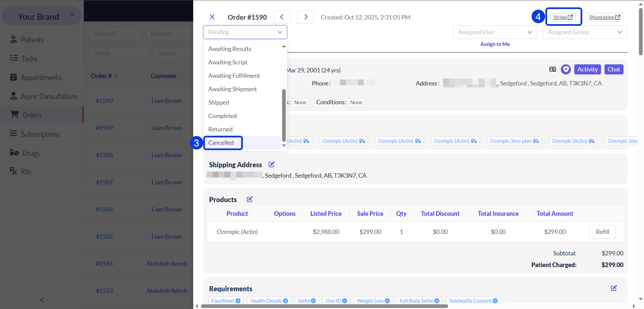Viewport: 644px width, 309px height.
Task: Click the edit icon in Requirements section
Action: [614, 288]
